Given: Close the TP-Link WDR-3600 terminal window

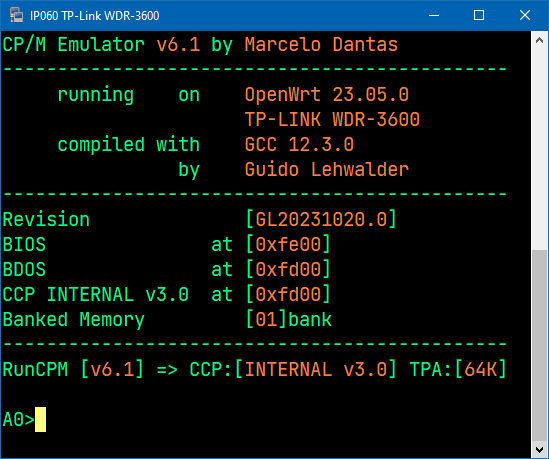Looking at the screenshot, I should pyautogui.click(x=525, y=15).
